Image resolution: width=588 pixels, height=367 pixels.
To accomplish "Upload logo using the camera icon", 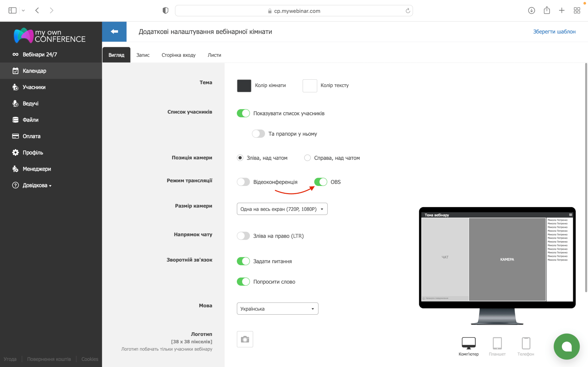I will pos(245,339).
